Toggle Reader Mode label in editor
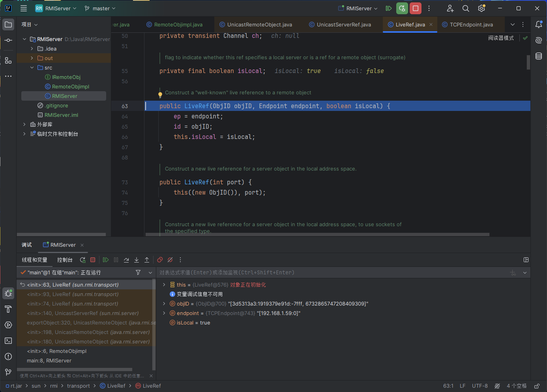The height and width of the screenshot is (392, 547). (501, 38)
